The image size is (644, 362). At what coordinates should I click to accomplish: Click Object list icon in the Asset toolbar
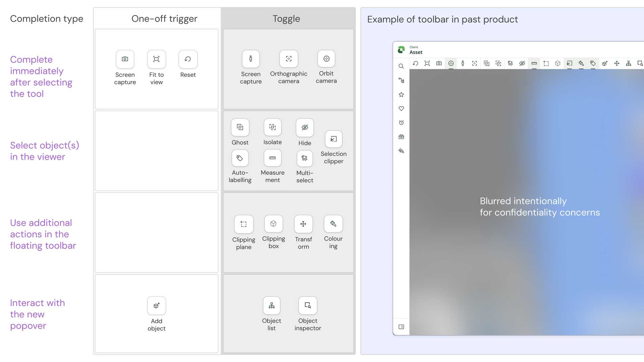click(x=629, y=63)
